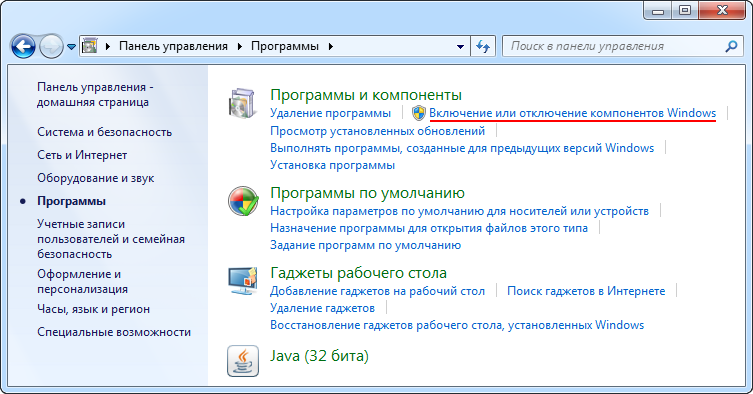Click the magnifier search icon
Viewport: 753px width, 394px height.
point(731,46)
